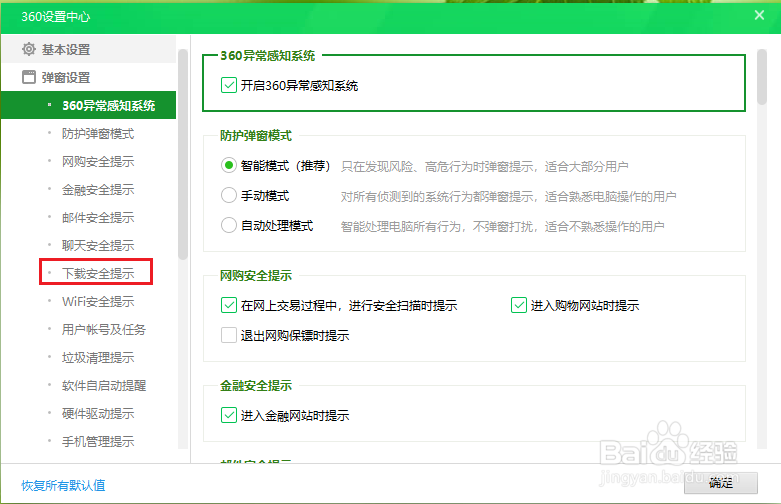The image size is (781, 504).
Task: Close the 360设置中心 dialog
Action: (759, 15)
